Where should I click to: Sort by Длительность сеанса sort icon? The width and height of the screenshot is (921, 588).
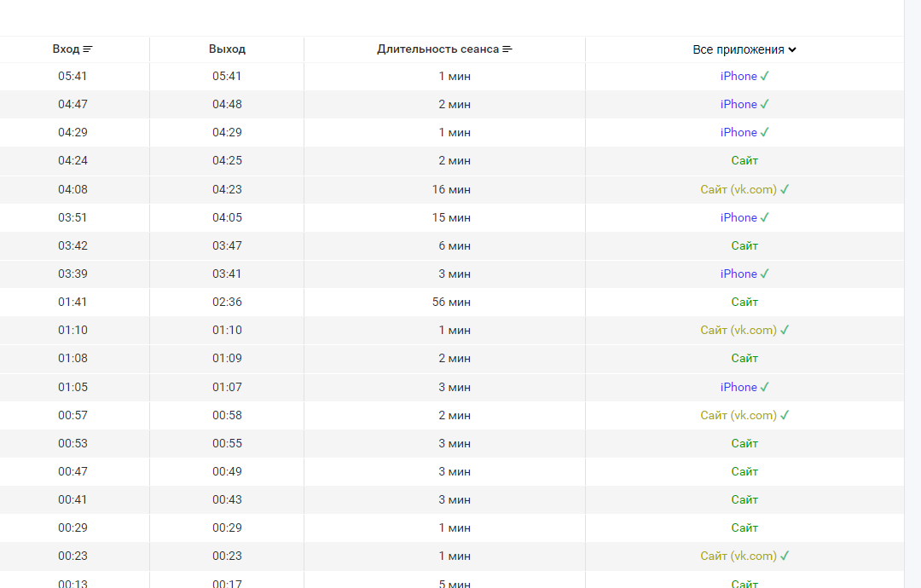click(x=507, y=49)
